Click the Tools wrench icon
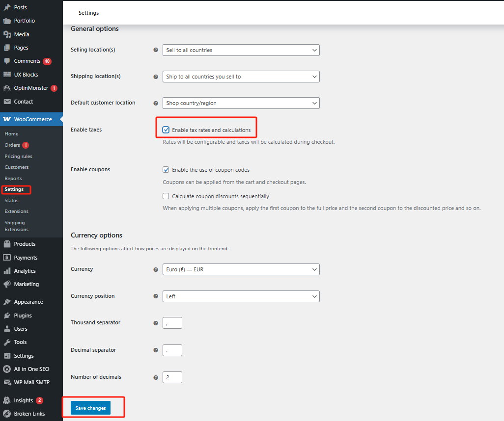The width and height of the screenshot is (504, 421). click(x=7, y=342)
